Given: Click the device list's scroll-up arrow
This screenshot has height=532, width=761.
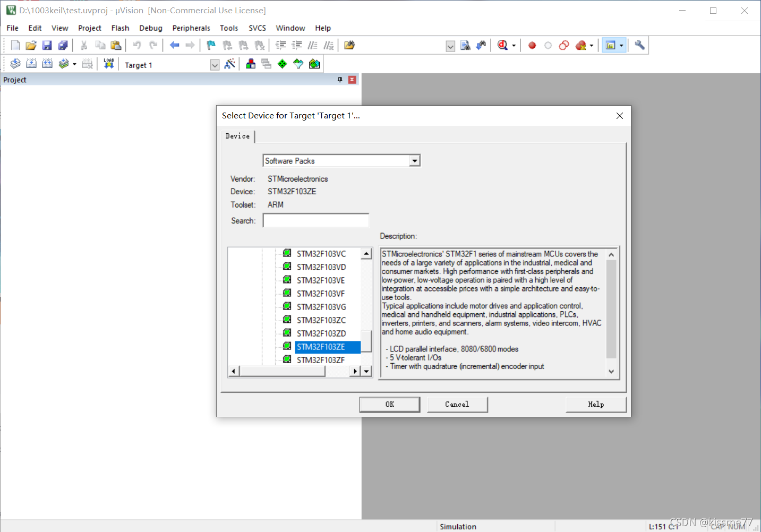Looking at the screenshot, I should (366, 254).
